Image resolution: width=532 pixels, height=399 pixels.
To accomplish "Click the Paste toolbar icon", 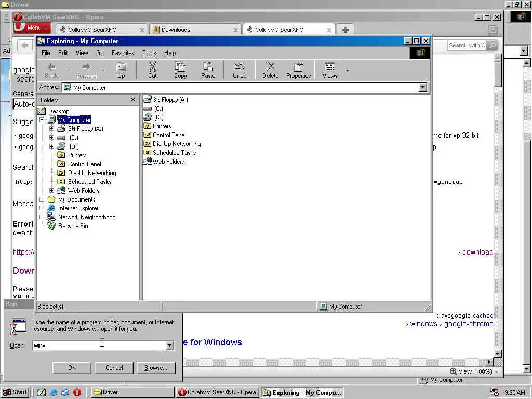I will coord(208,70).
